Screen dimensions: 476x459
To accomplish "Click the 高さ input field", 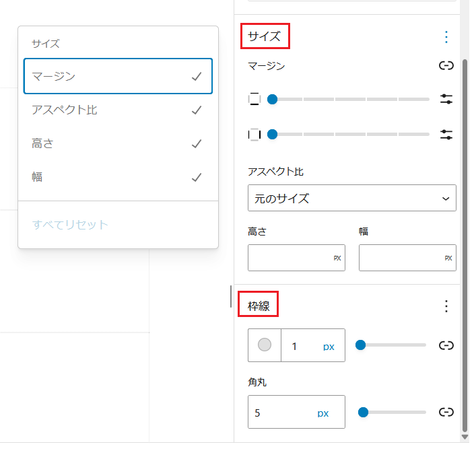I will (x=290, y=258).
